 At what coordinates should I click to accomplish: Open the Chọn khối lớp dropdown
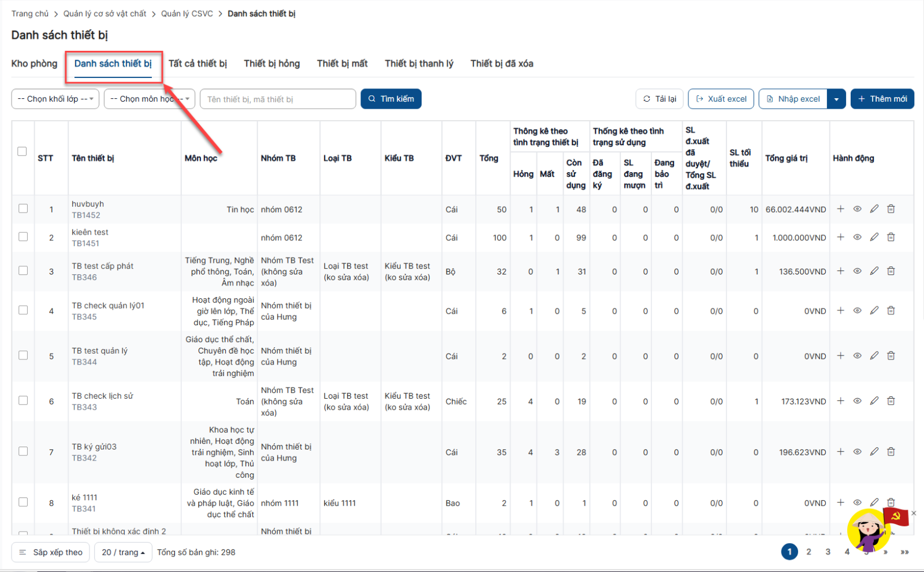click(x=55, y=99)
